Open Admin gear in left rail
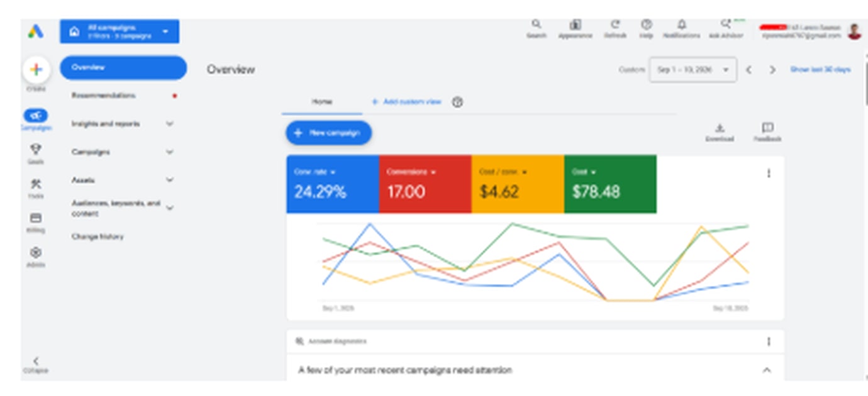Screen dimensions: 868x396 [x=36, y=252]
